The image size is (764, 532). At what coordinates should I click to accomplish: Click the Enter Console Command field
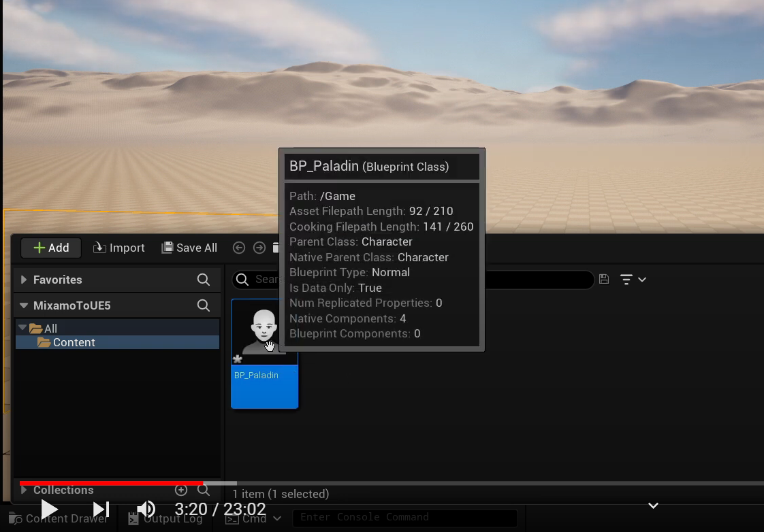coord(405,518)
